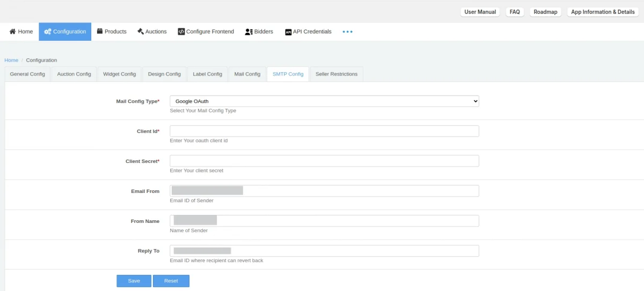
Task: Click the Auctions gavel icon
Action: coord(141,32)
